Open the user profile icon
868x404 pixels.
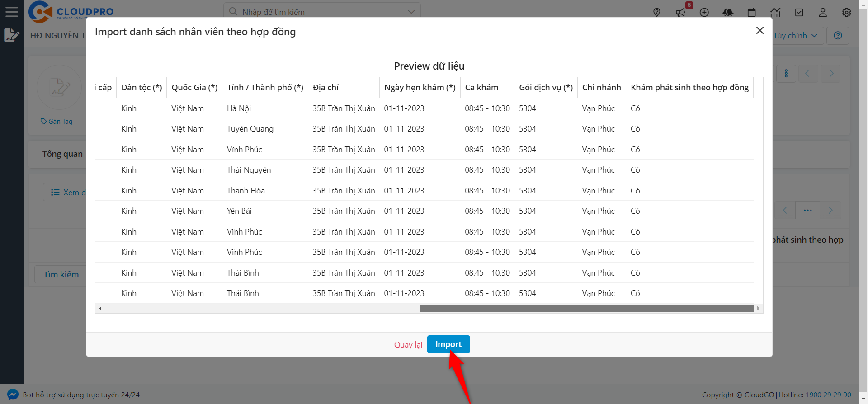click(823, 13)
